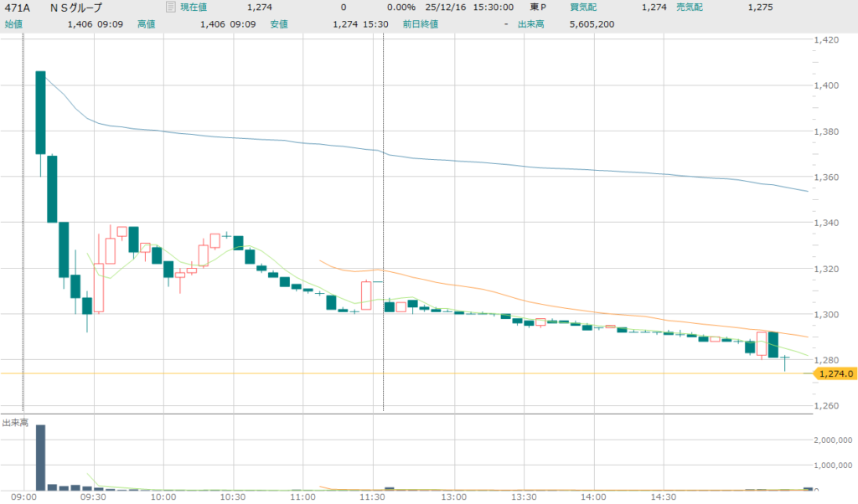Click the 始値 opening price label
858x504 pixels.
click(x=13, y=24)
